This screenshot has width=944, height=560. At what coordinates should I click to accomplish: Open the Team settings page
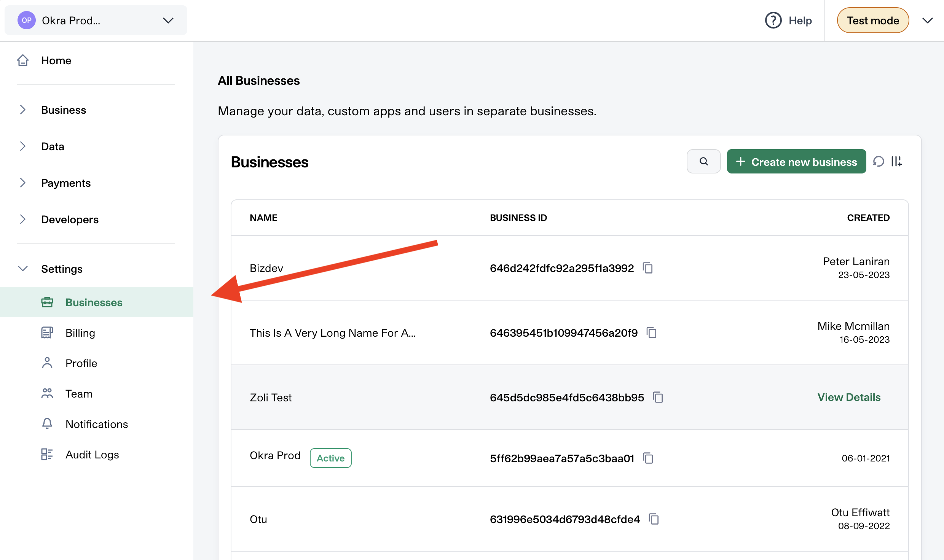pos(79,394)
